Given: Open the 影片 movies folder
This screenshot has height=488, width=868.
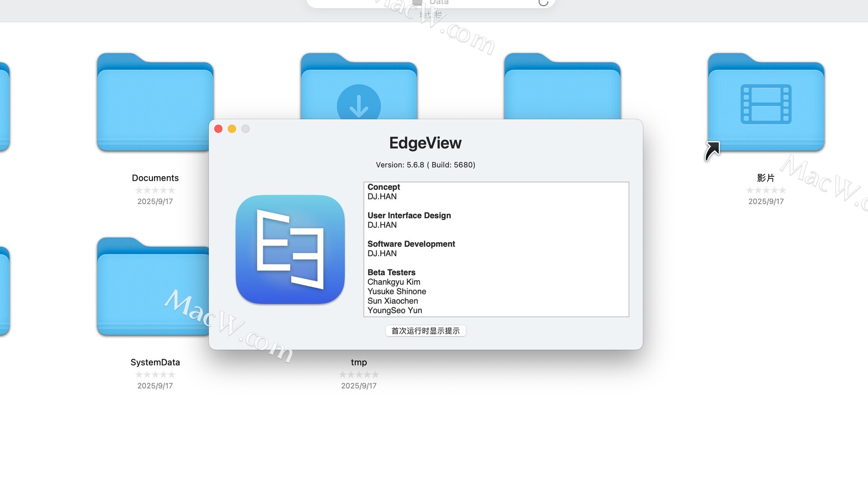Looking at the screenshot, I should 766,103.
